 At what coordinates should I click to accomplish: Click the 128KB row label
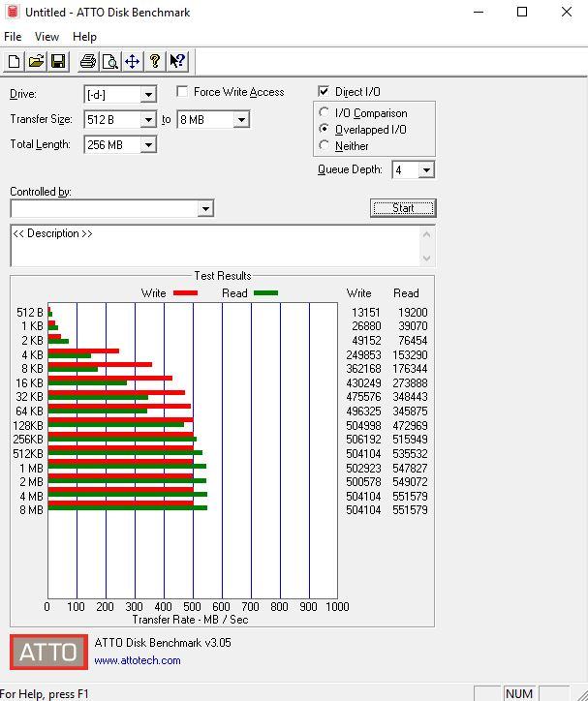click(28, 426)
